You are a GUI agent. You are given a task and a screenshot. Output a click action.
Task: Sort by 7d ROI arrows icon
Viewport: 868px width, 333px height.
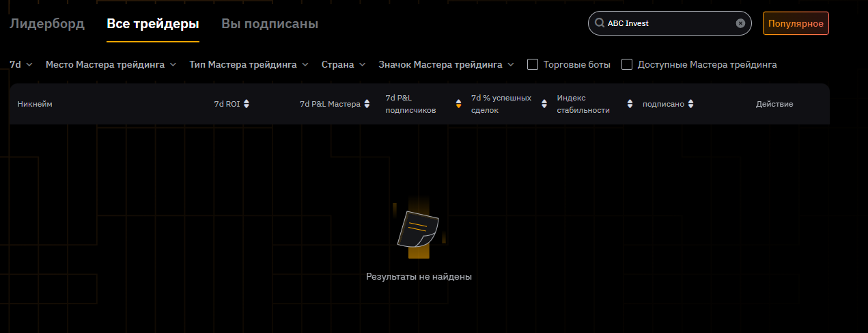(x=247, y=104)
